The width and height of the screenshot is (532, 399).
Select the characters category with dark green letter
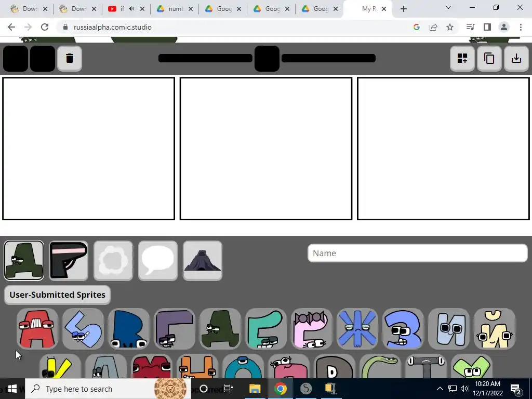point(24,261)
